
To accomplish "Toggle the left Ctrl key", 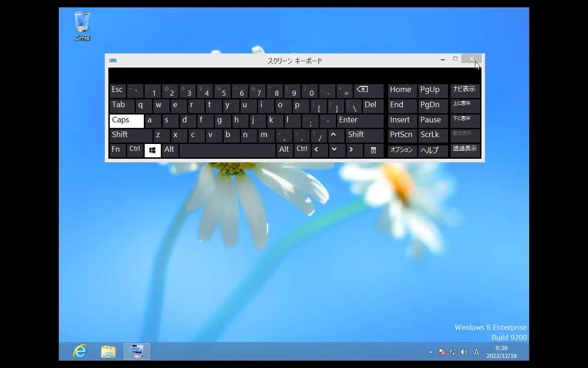I will click(x=135, y=150).
